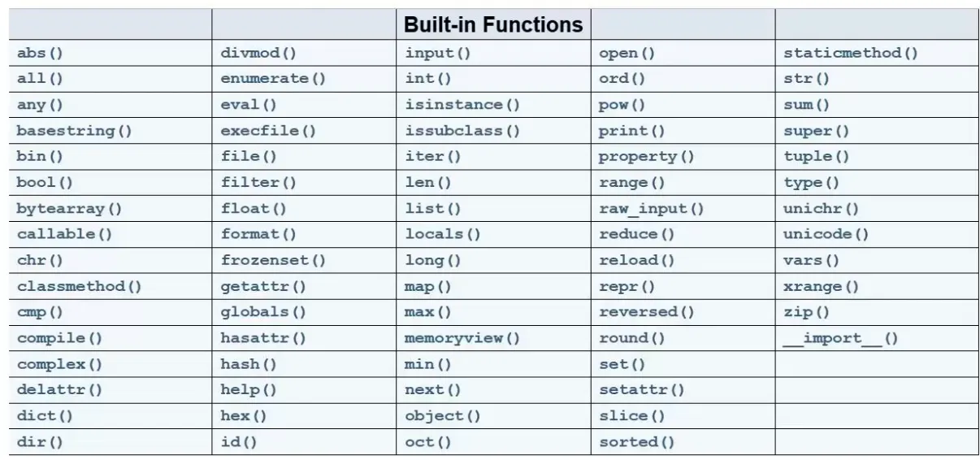Open the abs() function link
Image resolution: width=980 pixels, height=460 pixels.
coord(40,53)
